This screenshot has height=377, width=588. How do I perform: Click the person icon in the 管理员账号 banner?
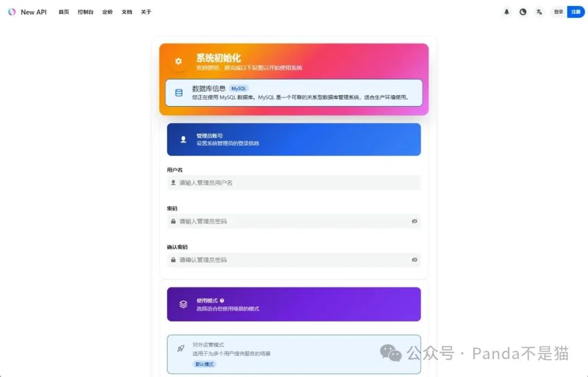click(182, 139)
